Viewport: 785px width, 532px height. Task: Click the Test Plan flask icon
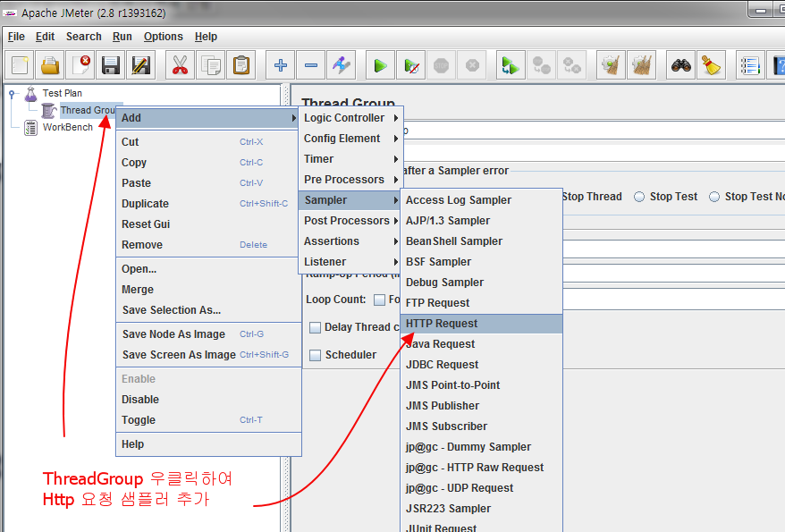click(31, 94)
